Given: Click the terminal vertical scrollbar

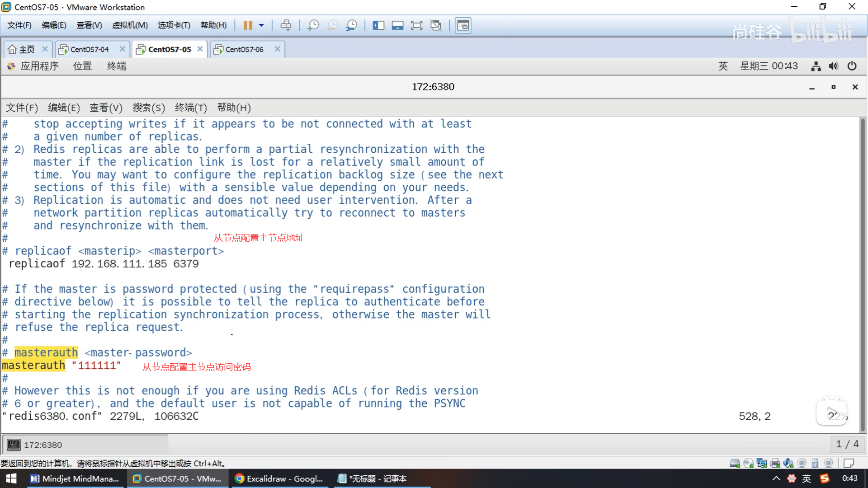Looking at the screenshot, I should click(862, 271).
